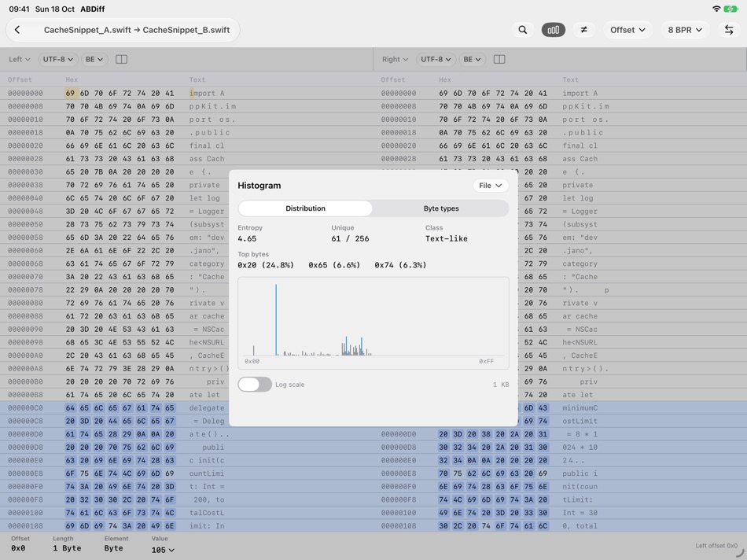Change left pane UTF-8 encoding
This screenshot has width=747, height=560.
click(x=57, y=59)
